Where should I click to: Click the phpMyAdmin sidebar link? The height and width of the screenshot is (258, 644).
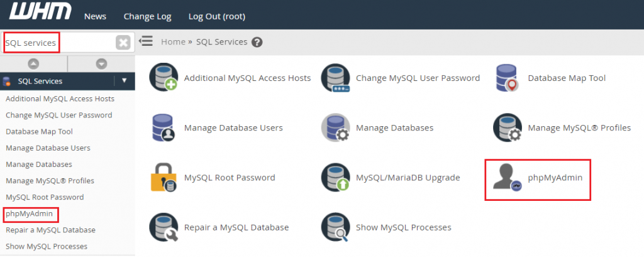point(29,213)
